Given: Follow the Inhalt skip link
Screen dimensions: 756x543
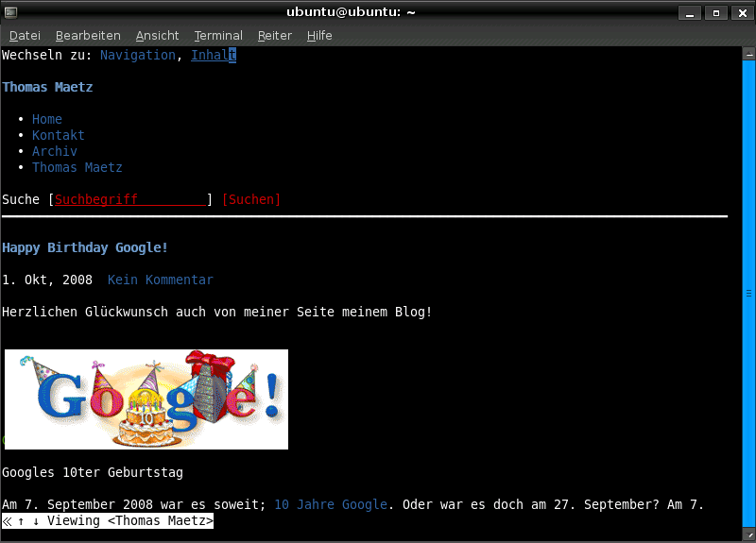Looking at the screenshot, I should 213,55.
